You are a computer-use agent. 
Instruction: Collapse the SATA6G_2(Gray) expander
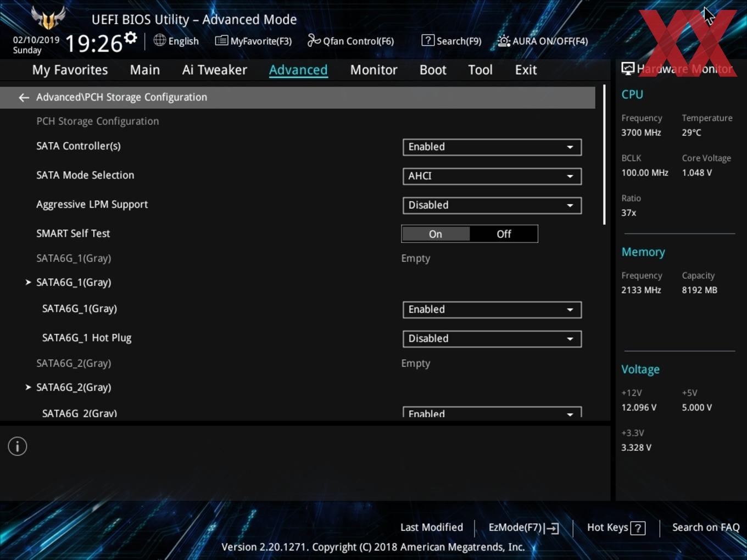(x=28, y=387)
